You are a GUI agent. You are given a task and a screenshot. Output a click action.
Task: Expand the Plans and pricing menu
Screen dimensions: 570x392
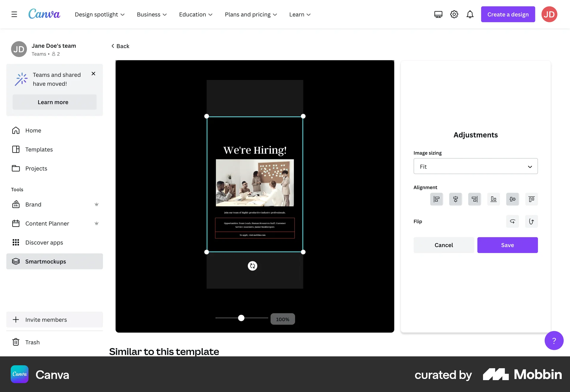tap(251, 14)
